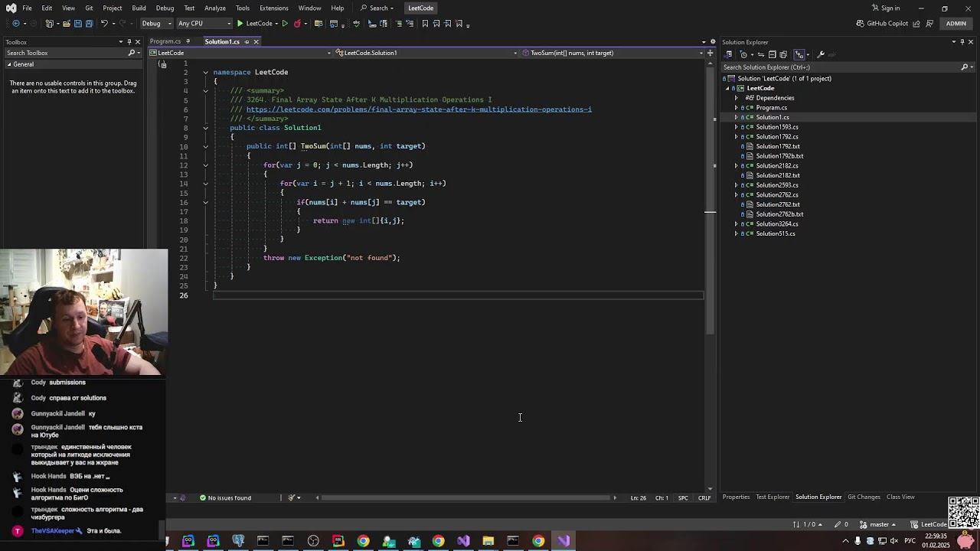This screenshot has height=551, width=980.
Task: Open the master branch selector
Action: click(879, 525)
